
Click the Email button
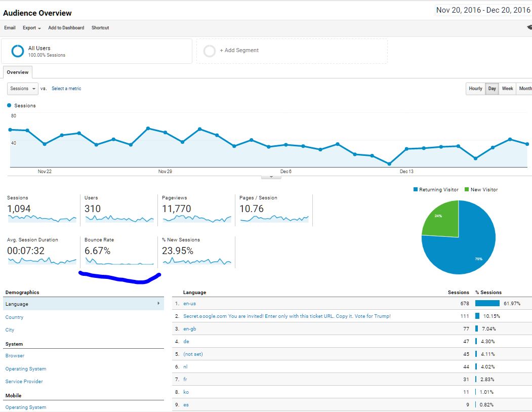pyautogui.click(x=10, y=28)
